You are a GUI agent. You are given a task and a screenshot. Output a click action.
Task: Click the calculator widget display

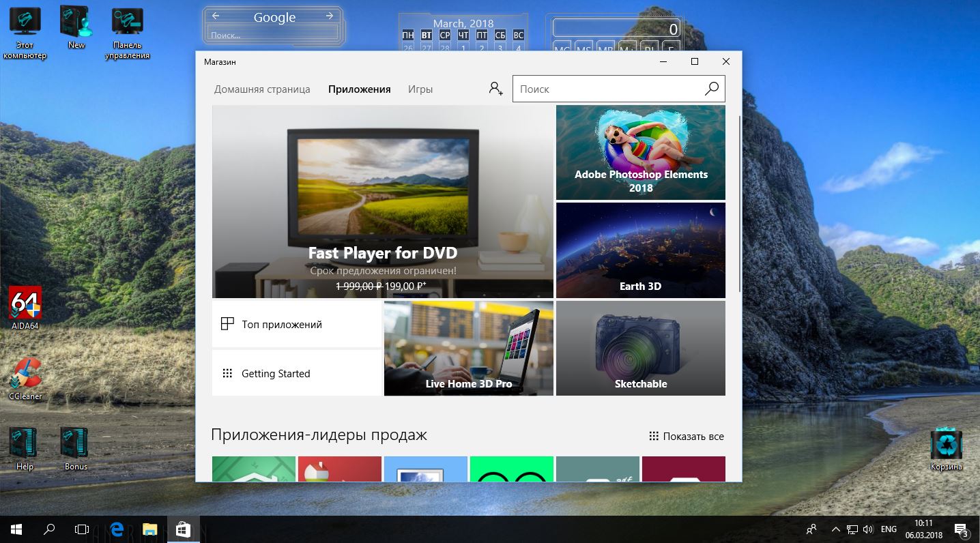(616, 29)
